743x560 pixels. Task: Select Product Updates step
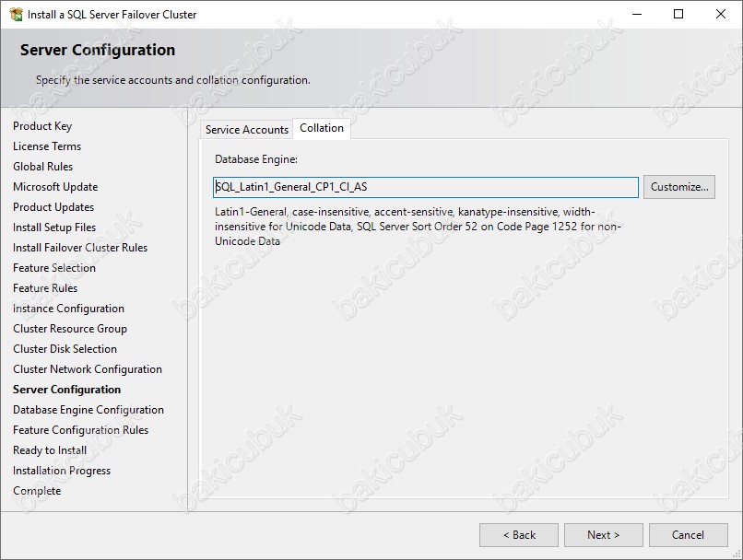[53, 207]
